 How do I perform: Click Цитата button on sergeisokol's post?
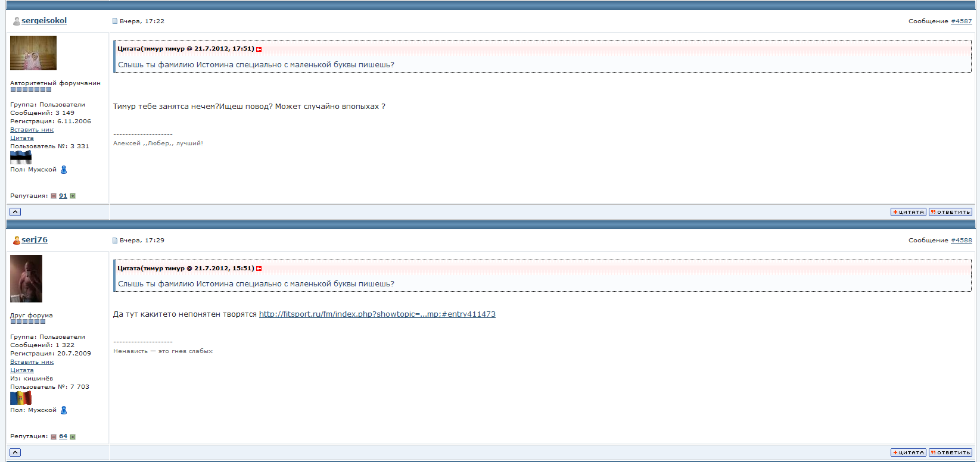(x=909, y=212)
